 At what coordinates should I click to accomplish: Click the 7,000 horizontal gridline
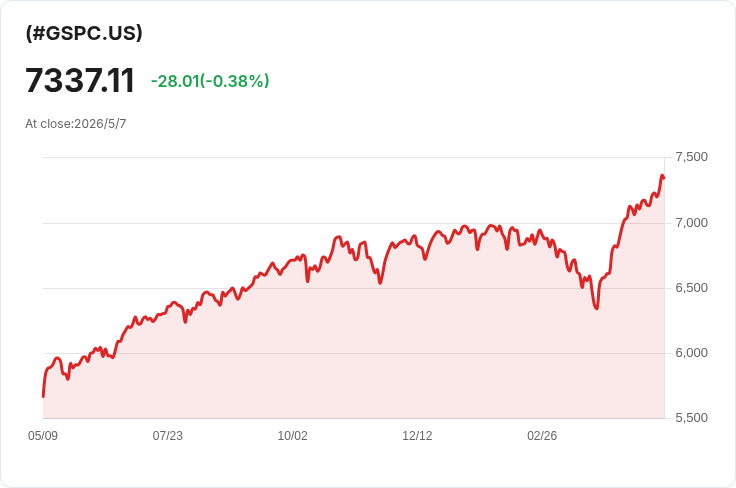point(354,223)
